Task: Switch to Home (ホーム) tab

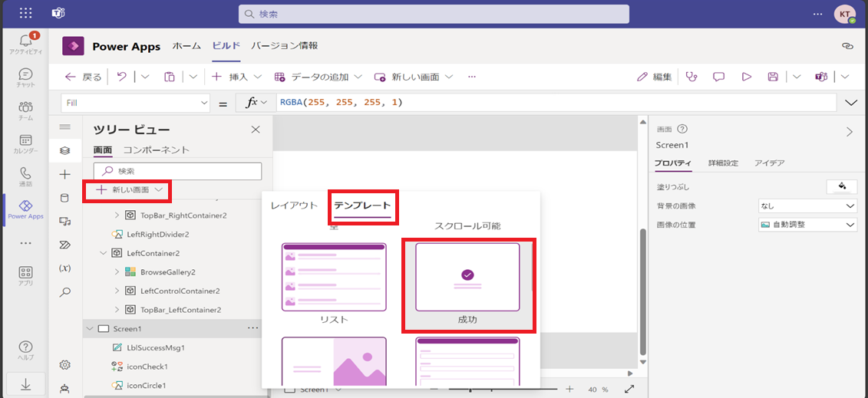Action: pos(186,47)
